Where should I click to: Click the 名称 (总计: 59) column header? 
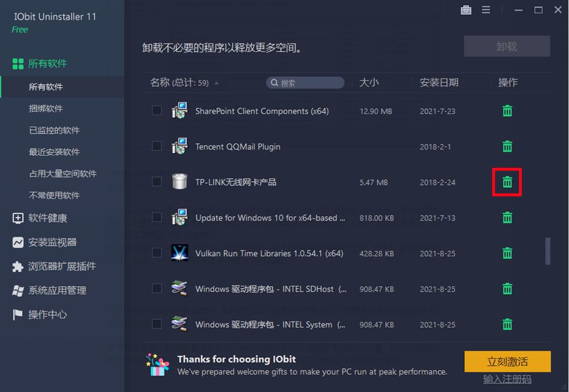[179, 82]
